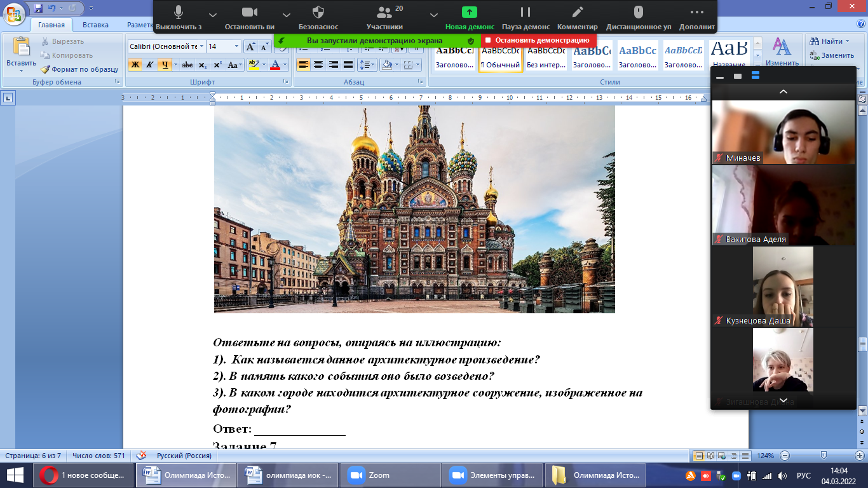The width and height of the screenshot is (868, 488).
Task: Toggle bold formatting (Ж)
Action: pyautogui.click(x=135, y=65)
